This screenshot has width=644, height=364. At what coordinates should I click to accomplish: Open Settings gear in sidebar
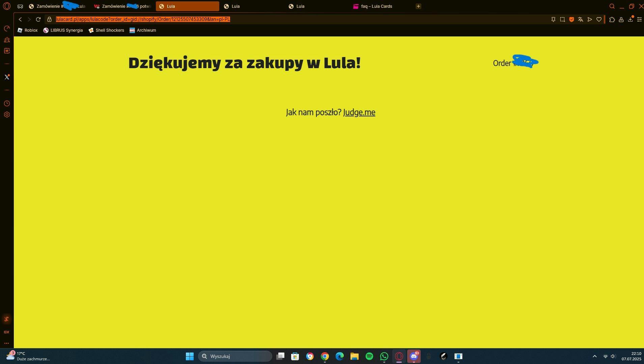[7, 115]
